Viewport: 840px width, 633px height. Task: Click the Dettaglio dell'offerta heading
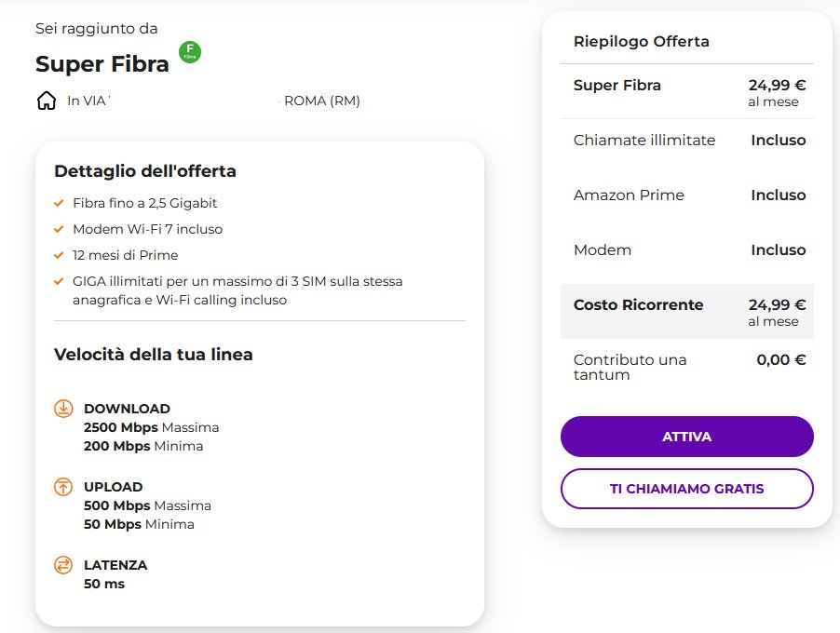(145, 171)
